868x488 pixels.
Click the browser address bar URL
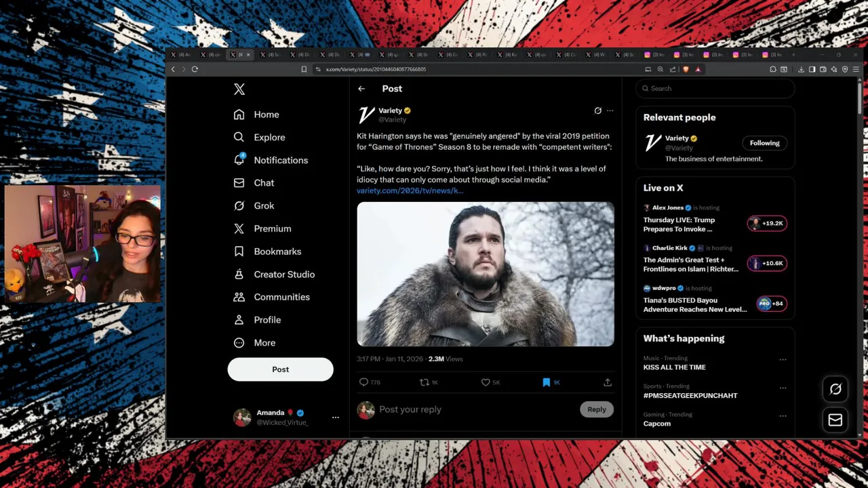[x=376, y=69]
